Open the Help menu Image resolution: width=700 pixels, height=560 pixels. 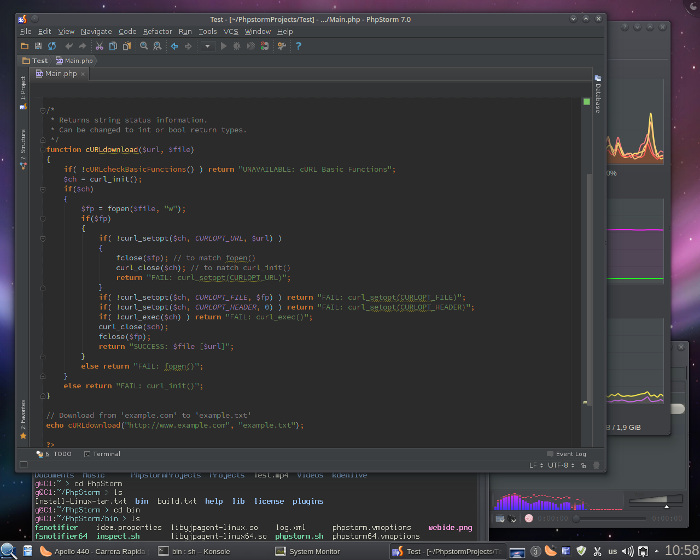tap(285, 31)
